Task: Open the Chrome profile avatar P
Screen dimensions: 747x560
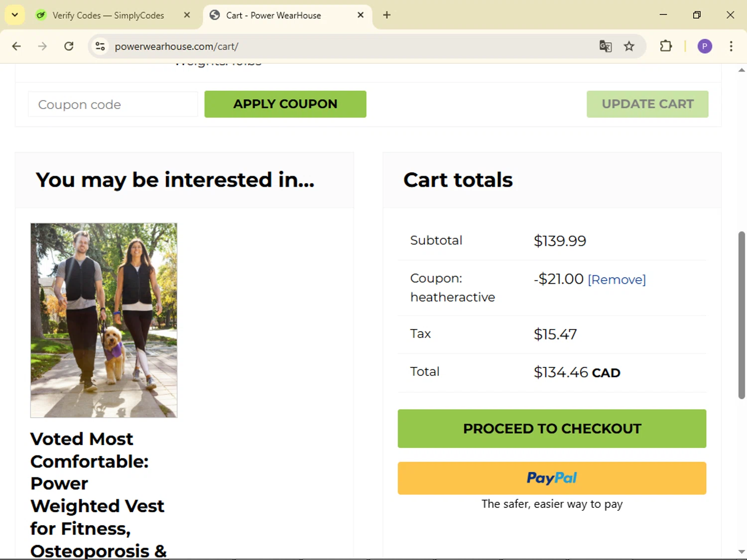Action: click(x=705, y=46)
